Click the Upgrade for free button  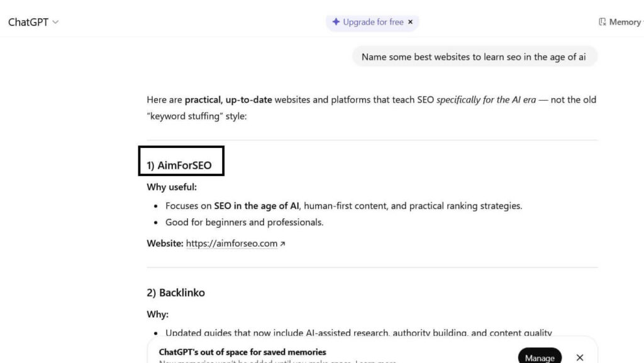click(373, 22)
